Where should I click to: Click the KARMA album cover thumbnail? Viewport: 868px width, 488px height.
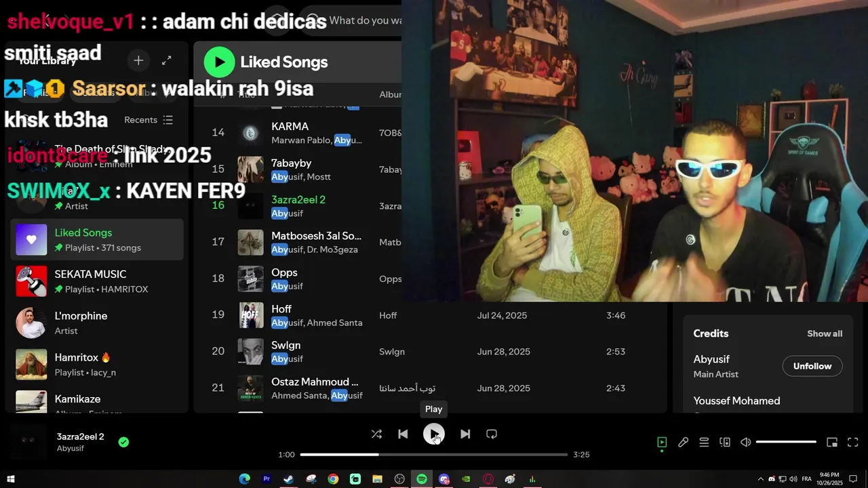pos(250,133)
